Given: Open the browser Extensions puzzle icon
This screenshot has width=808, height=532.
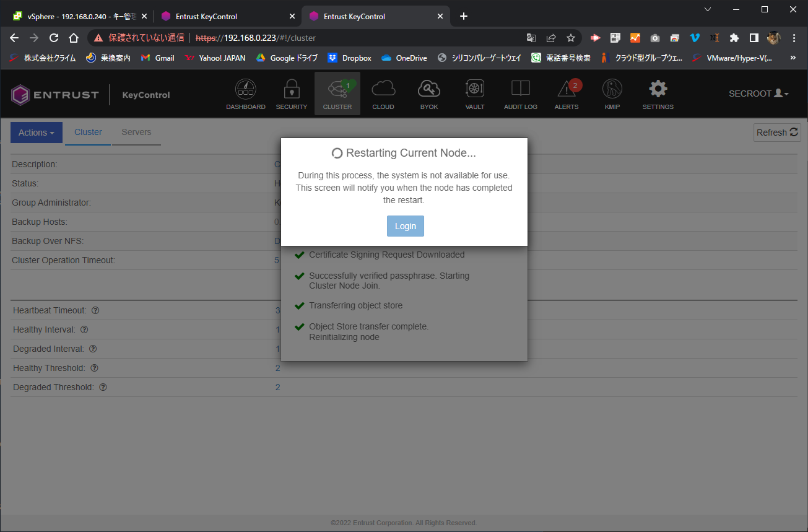Looking at the screenshot, I should 734,38.
